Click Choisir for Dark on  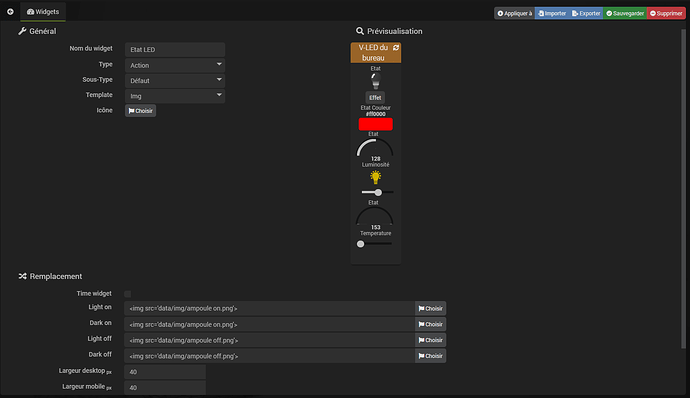430,324
